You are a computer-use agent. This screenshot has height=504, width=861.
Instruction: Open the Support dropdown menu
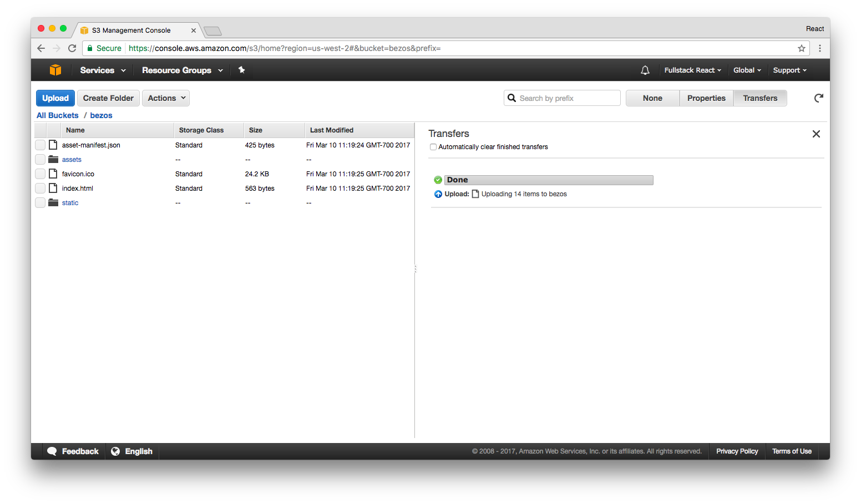pyautogui.click(x=790, y=70)
